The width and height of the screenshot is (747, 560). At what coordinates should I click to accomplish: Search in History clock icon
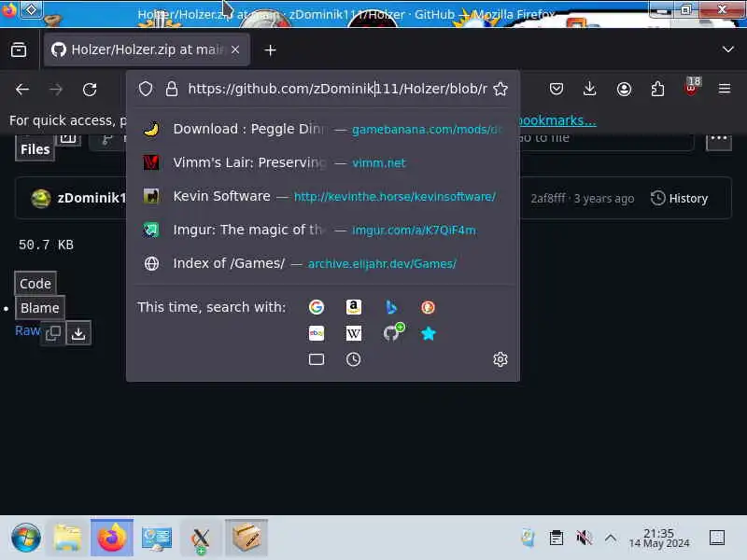[354, 359]
